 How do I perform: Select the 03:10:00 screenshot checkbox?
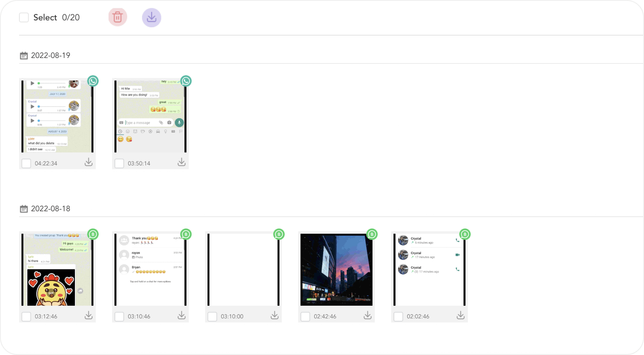click(x=213, y=316)
